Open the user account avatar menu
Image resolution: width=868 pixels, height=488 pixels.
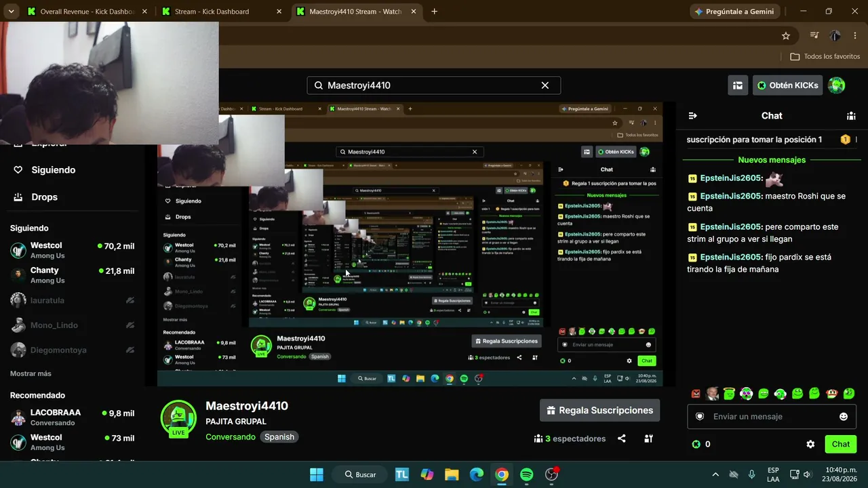click(837, 85)
